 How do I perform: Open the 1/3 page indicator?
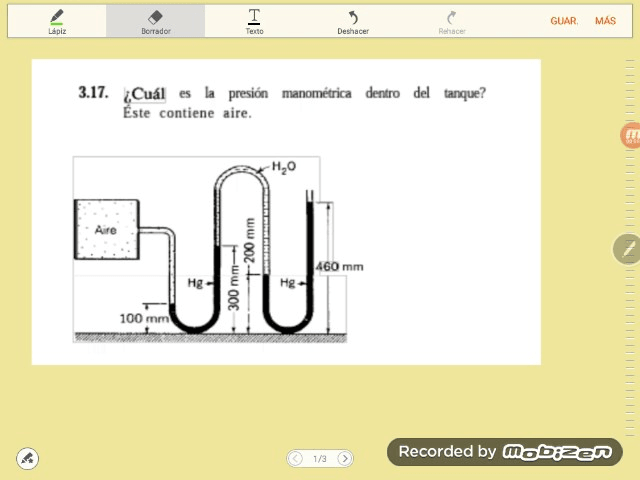pos(320,459)
